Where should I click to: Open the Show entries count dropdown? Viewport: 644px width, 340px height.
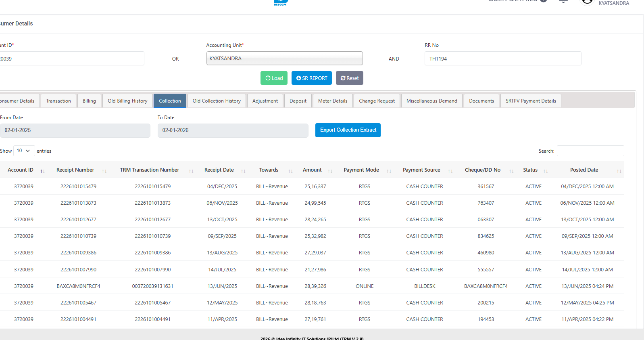tap(24, 151)
